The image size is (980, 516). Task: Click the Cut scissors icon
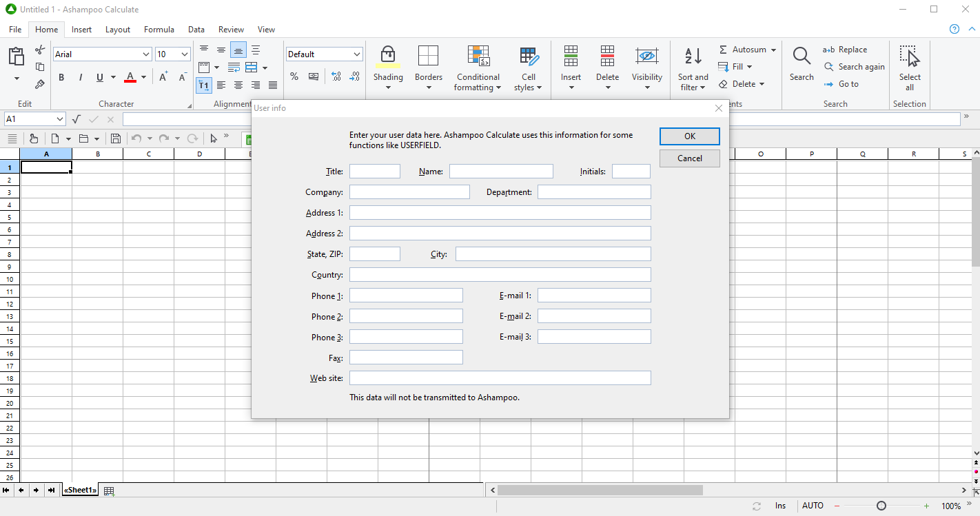(x=40, y=50)
